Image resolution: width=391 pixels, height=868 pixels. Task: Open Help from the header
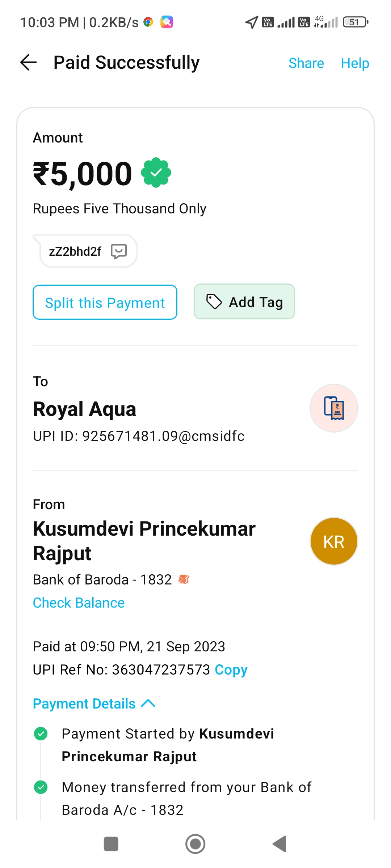tap(355, 63)
